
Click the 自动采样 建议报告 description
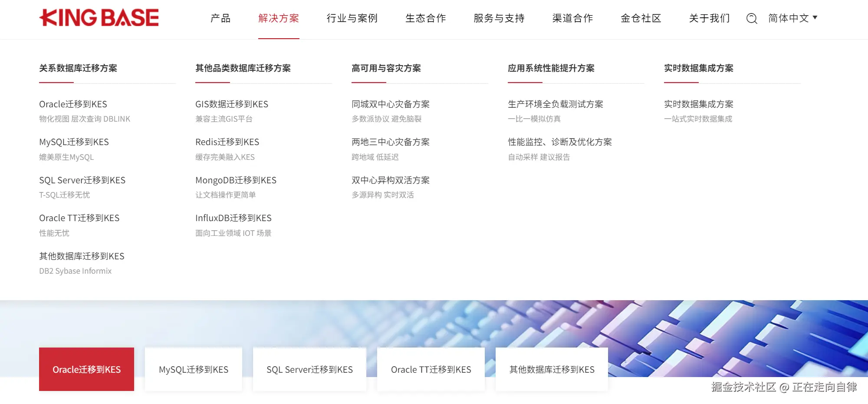click(539, 157)
